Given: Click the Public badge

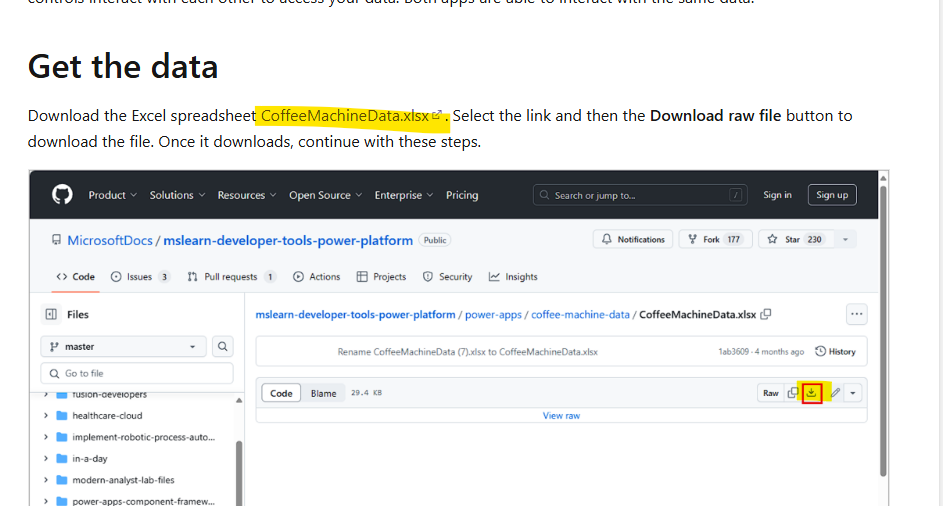Looking at the screenshot, I should click(435, 240).
